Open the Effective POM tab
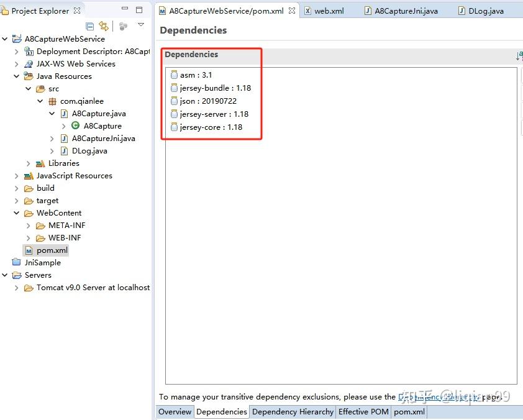523x420 pixels. click(363, 412)
